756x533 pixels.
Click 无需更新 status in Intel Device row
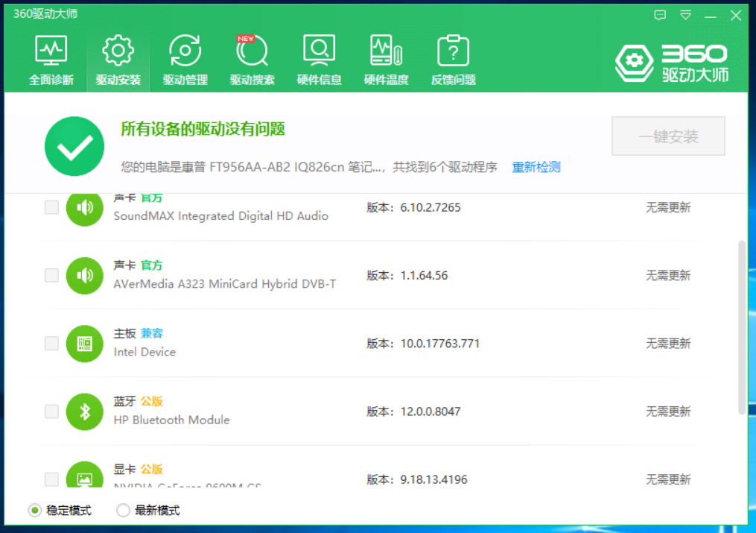coord(668,344)
